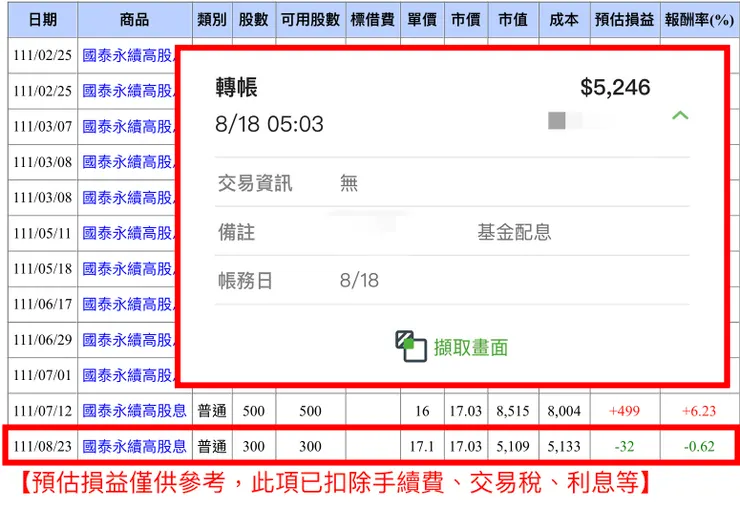The image size is (740, 506).
Task: Click the 標借費 column header
Action: tap(373, 20)
